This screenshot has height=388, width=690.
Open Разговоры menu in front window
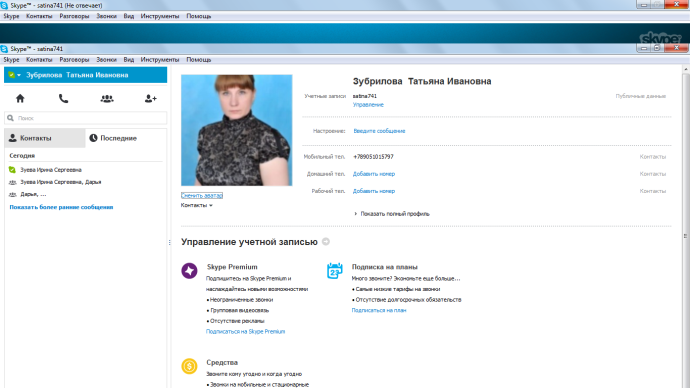[74, 59]
